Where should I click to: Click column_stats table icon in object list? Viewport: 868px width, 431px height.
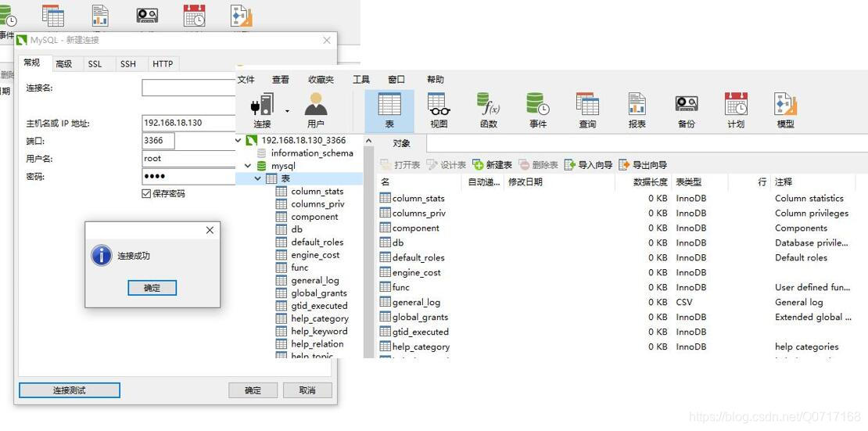tap(386, 198)
